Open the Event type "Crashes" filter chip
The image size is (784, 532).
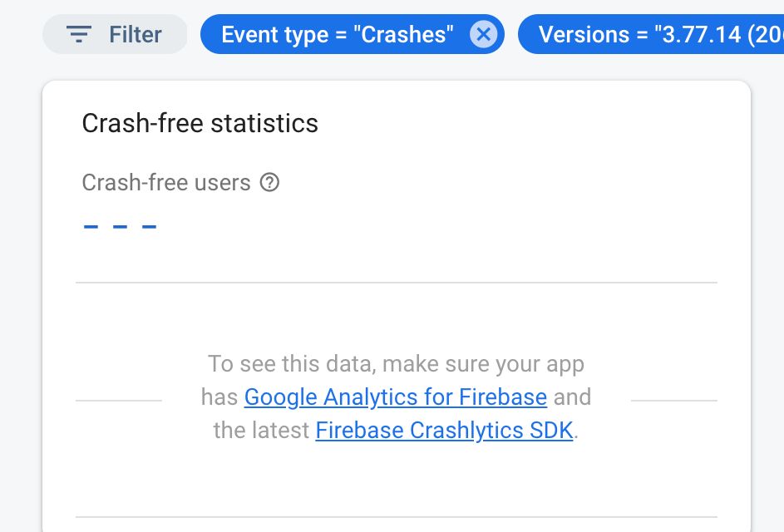point(337,34)
